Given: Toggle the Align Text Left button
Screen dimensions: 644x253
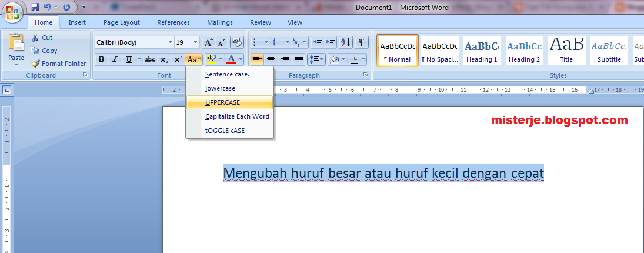Looking at the screenshot, I should pyautogui.click(x=258, y=59).
